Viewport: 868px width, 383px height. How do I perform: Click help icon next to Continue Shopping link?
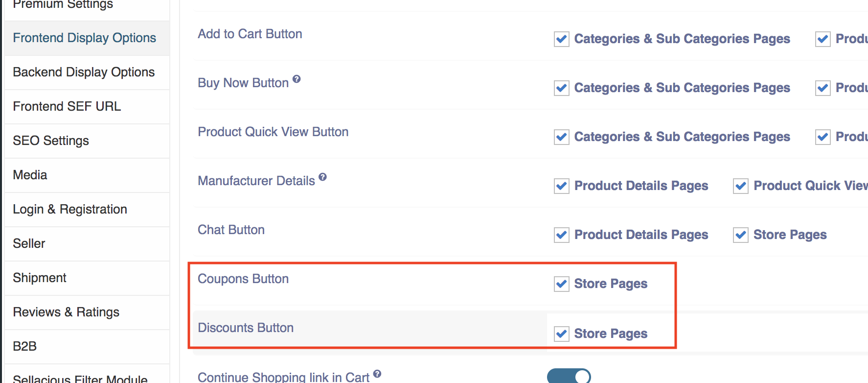377,374
